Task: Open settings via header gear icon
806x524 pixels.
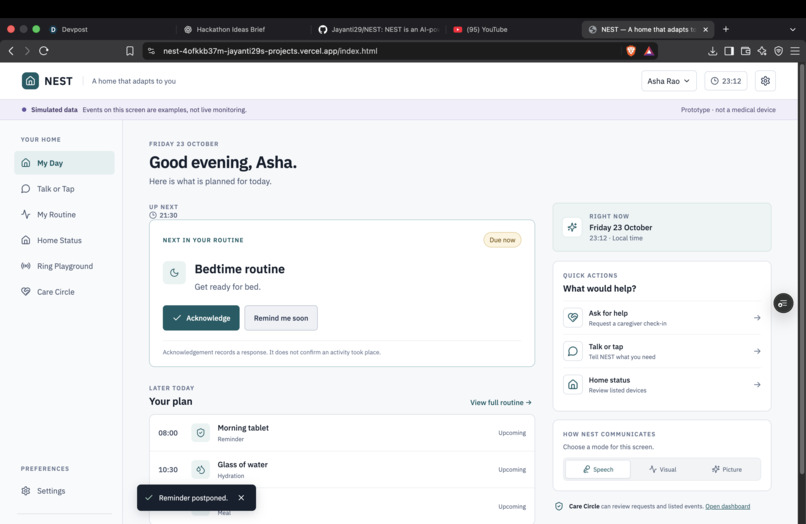Action: click(x=765, y=81)
